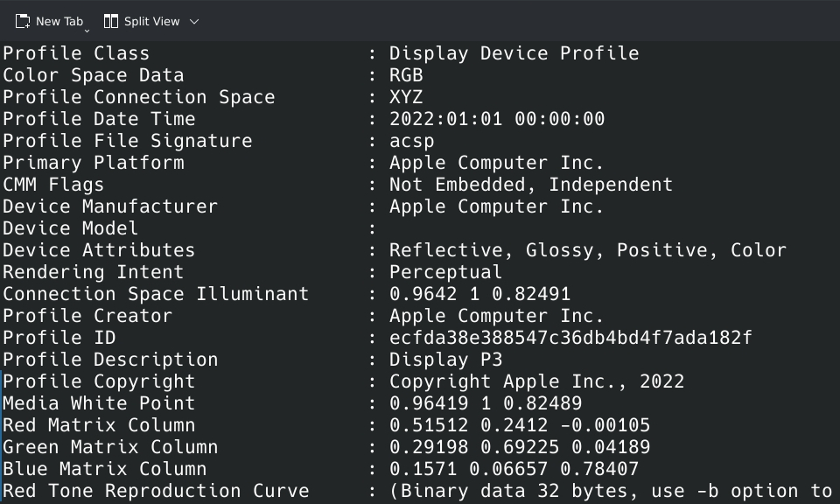Click the Media White Point values
Viewport: 840px width, 504px height.
pyautogui.click(x=485, y=403)
